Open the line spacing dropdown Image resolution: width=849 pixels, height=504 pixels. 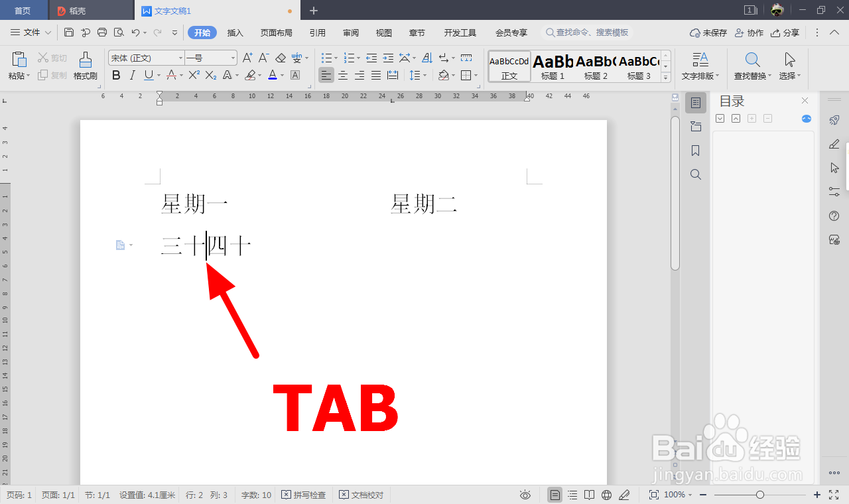[x=424, y=75]
